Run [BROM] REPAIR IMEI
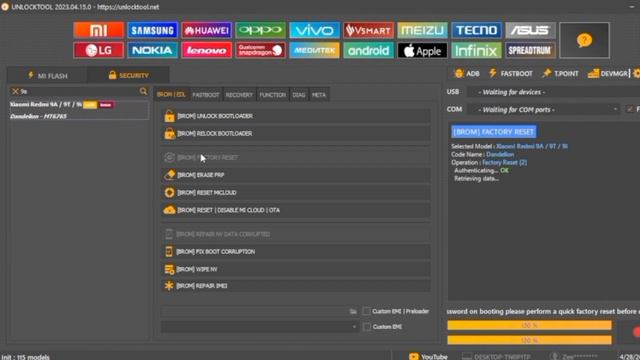This screenshot has height=360, width=640. click(296, 286)
